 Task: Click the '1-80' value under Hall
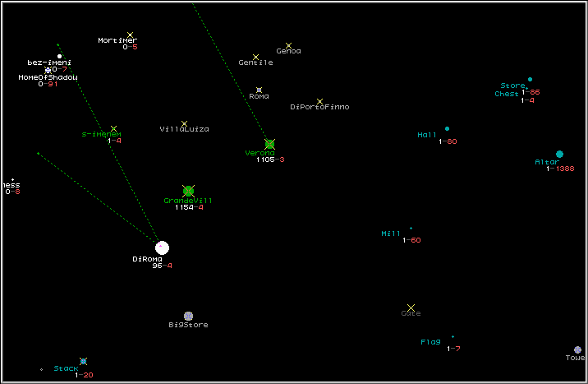coord(448,141)
